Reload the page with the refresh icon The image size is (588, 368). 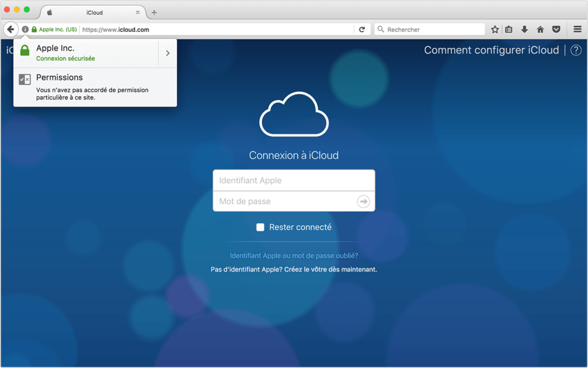click(x=362, y=29)
